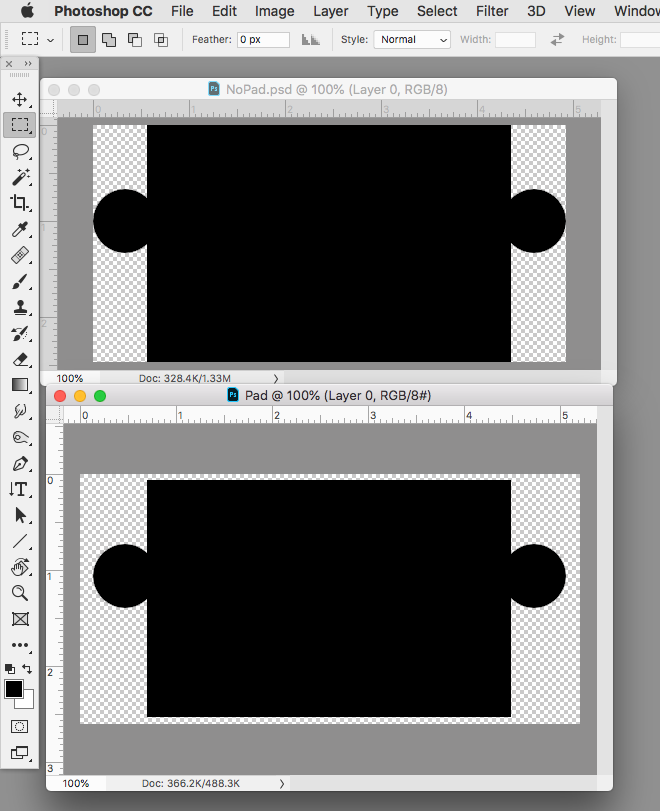Expand the toolbox to two columns
Screen dimensions: 660x811
[28, 64]
